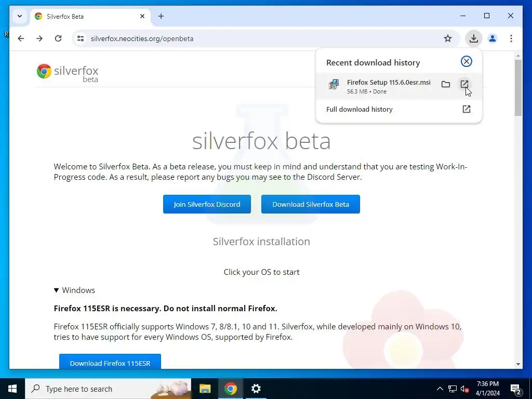Click the Firefox Setup 115.6.0esr.msi file name
Viewport: 532px width, 399px height.
tap(389, 83)
